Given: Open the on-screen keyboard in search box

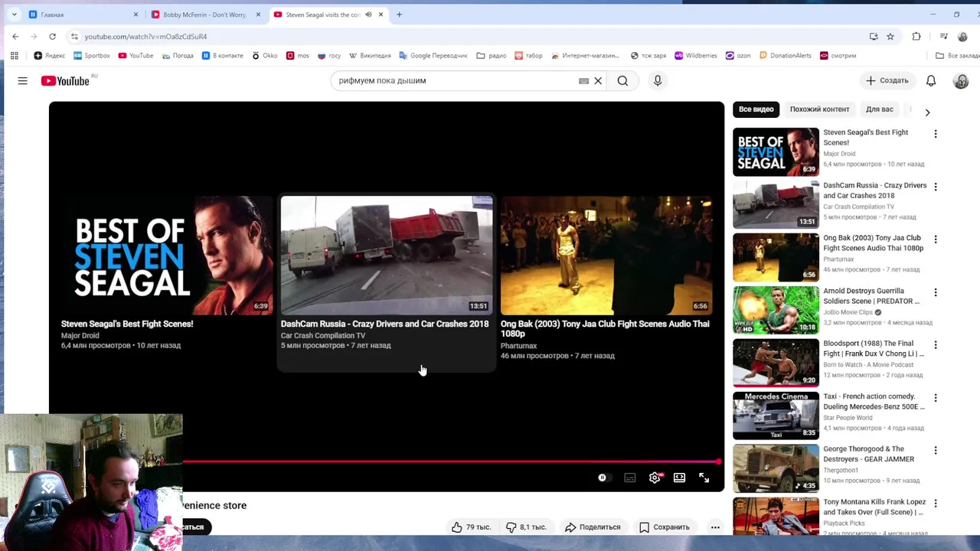Looking at the screenshot, I should pos(583,80).
